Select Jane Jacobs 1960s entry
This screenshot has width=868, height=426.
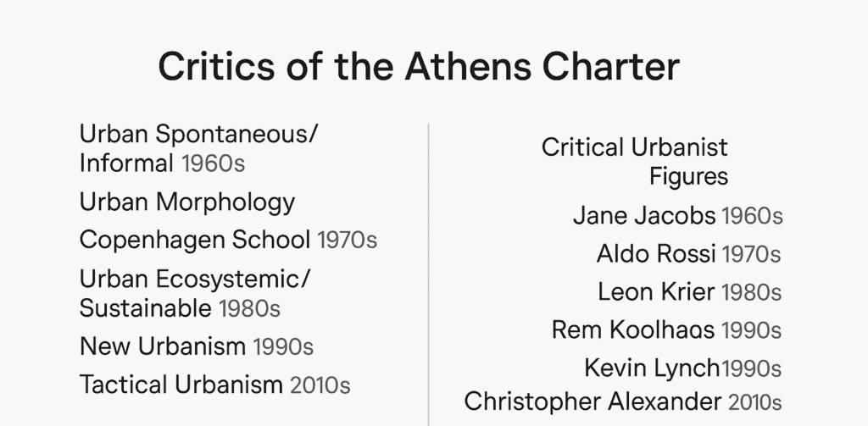point(677,216)
